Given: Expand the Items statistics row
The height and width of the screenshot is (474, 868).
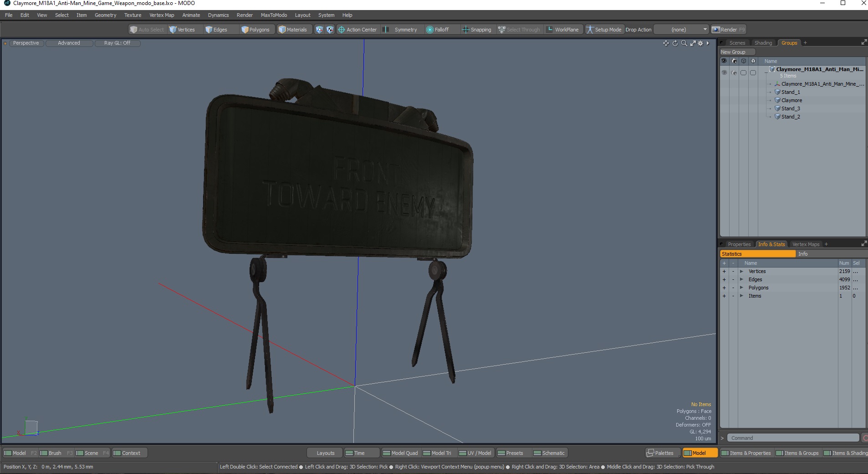Looking at the screenshot, I should pyautogui.click(x=741, y=296).
